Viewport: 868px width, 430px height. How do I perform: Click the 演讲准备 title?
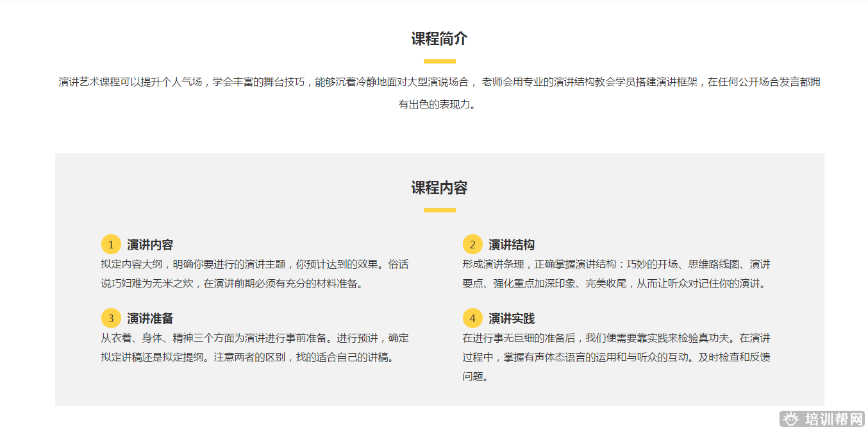click(x=150, y=318)
